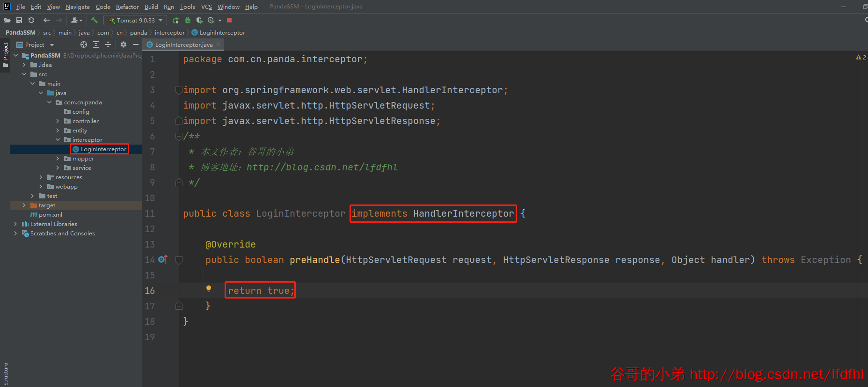
Task: Open the Build menu
Action: pyautogui.click(x=151, y=7)
